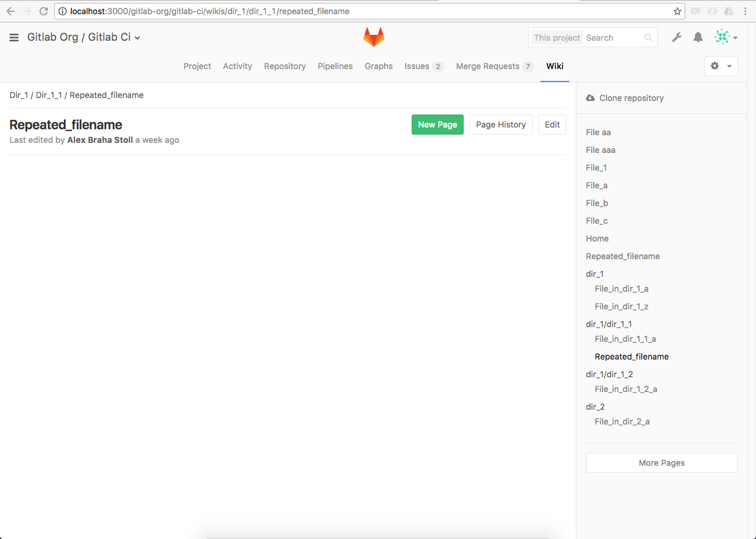Click the Clone repository link

(x=631, y=98)
